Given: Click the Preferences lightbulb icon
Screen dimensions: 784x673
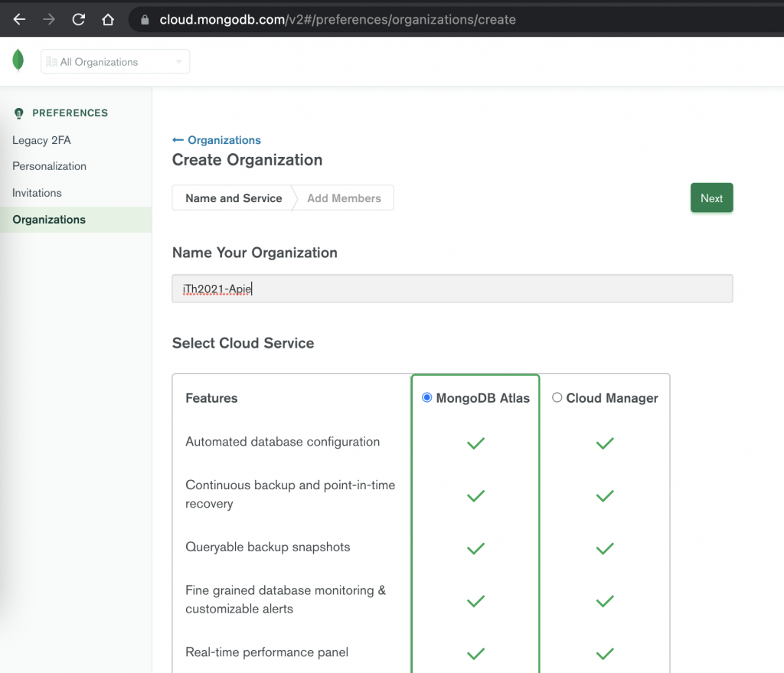Looking at the screenshot, I should point(20,113).
